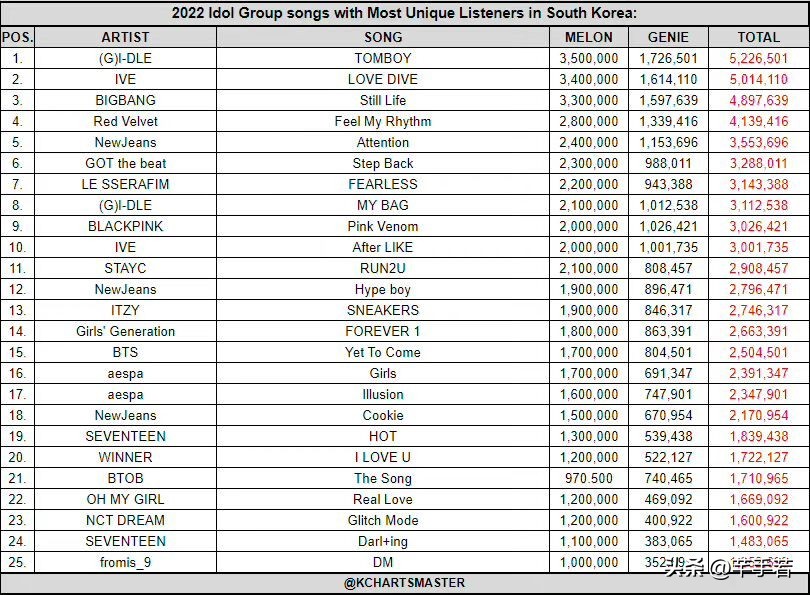810x595 pixels.
Task: Click the ARTIST column header
Action: click(125, 37)
